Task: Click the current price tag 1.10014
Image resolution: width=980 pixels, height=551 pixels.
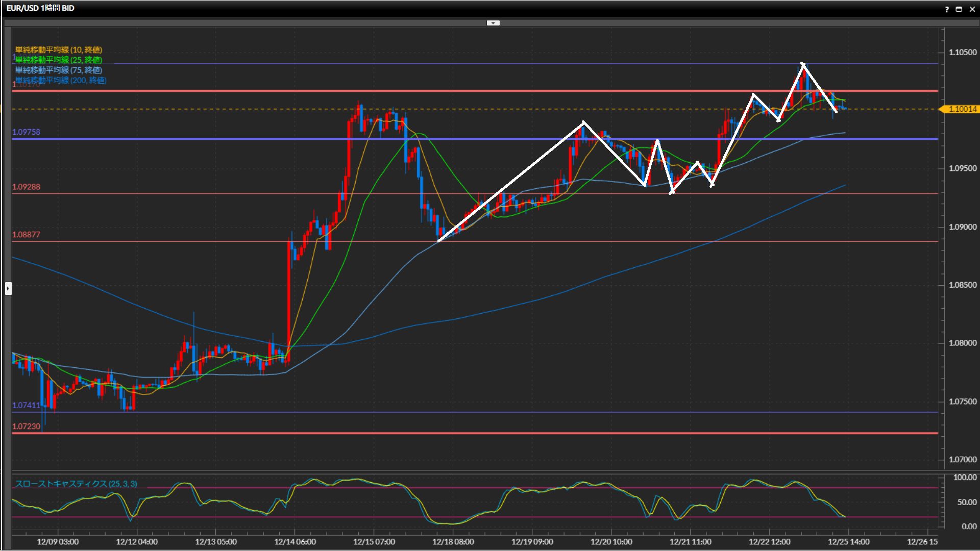Action: (x=962, y=109)
